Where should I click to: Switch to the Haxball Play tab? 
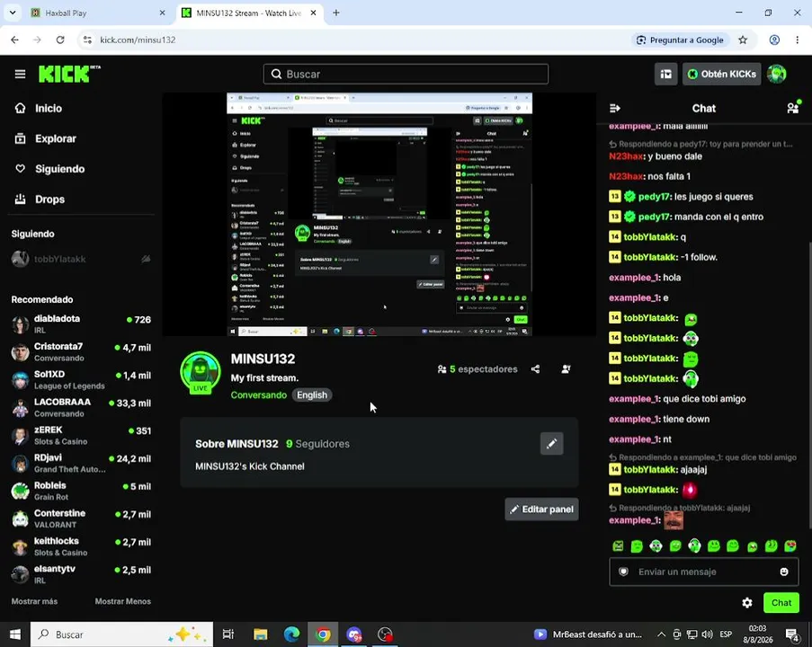tap(97, 13)
